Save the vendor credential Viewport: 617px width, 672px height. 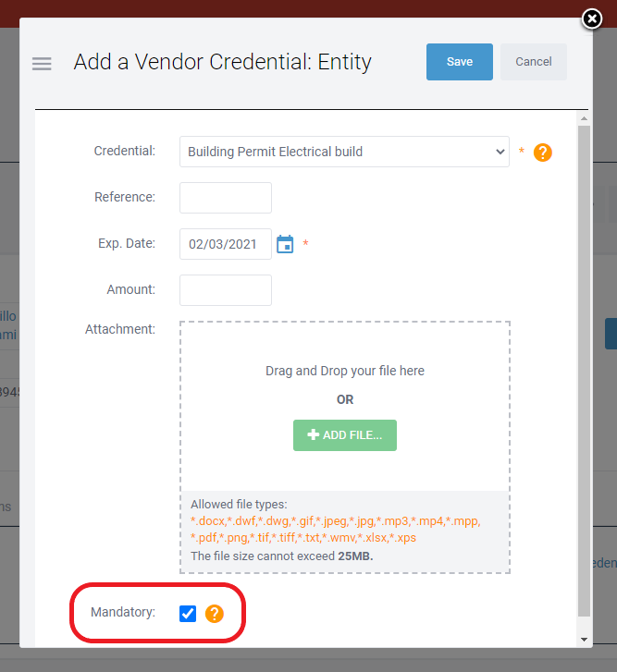coord(459,62)
